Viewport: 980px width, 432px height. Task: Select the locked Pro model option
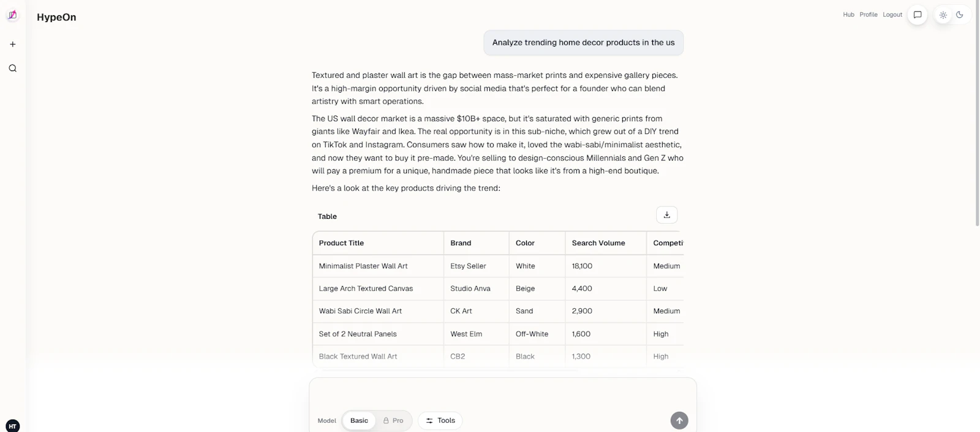tap(393, 420)
